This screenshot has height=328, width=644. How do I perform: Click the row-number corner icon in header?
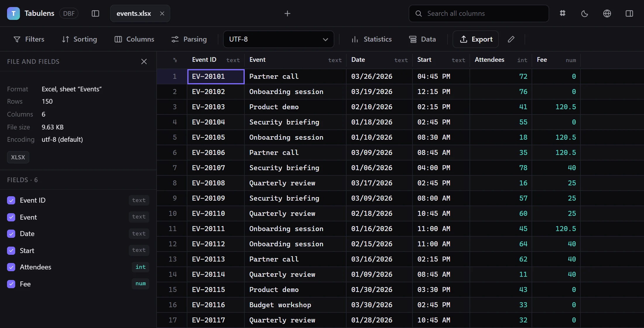(x=175, y=60)
